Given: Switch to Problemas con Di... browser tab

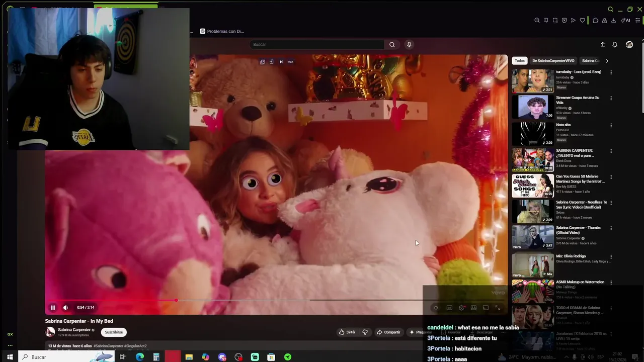Looking at the screenshot, I should point(222,31).
